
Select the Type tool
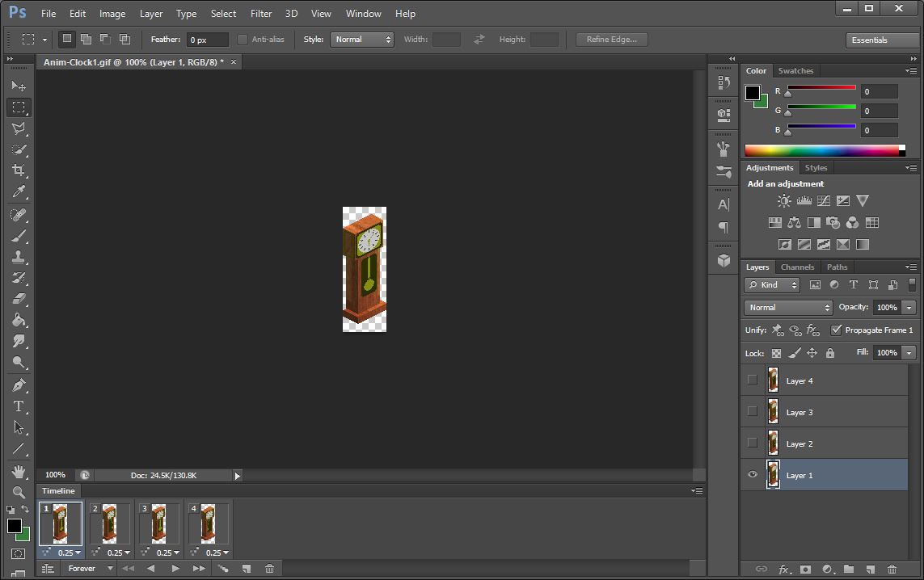pyautogui.click(x=19, y=406)
